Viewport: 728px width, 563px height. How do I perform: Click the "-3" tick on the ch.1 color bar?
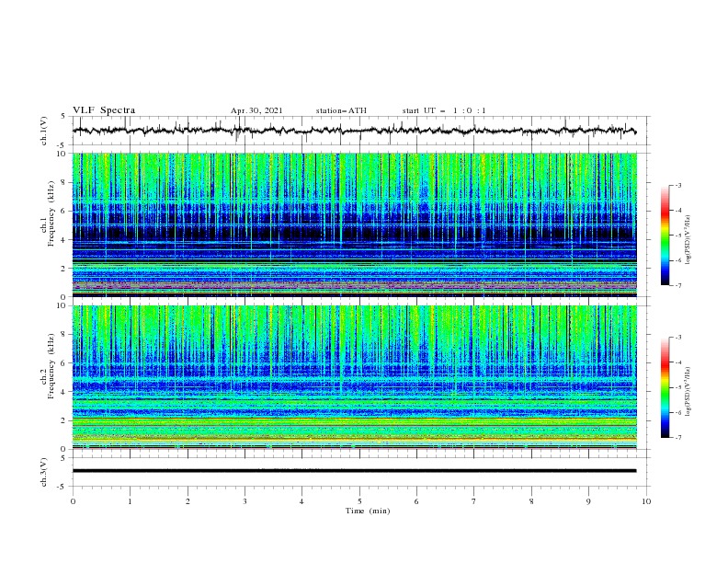pos(678,185)
